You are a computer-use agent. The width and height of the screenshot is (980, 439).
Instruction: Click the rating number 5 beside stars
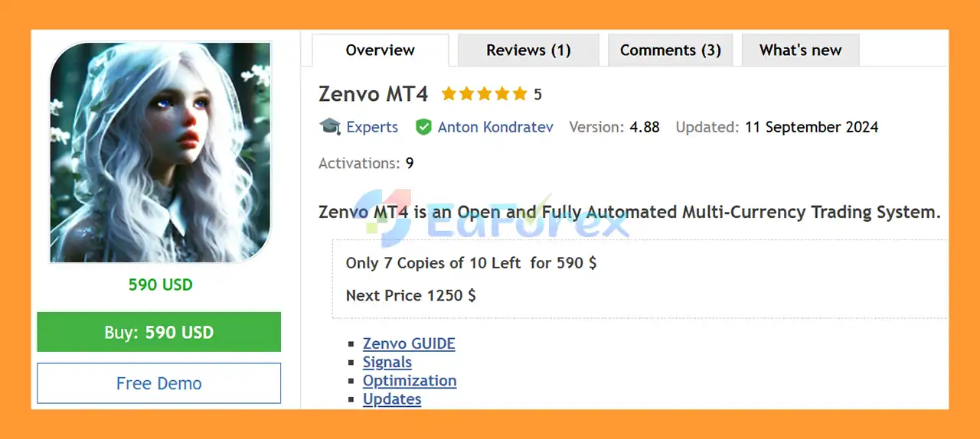point(537,94)
